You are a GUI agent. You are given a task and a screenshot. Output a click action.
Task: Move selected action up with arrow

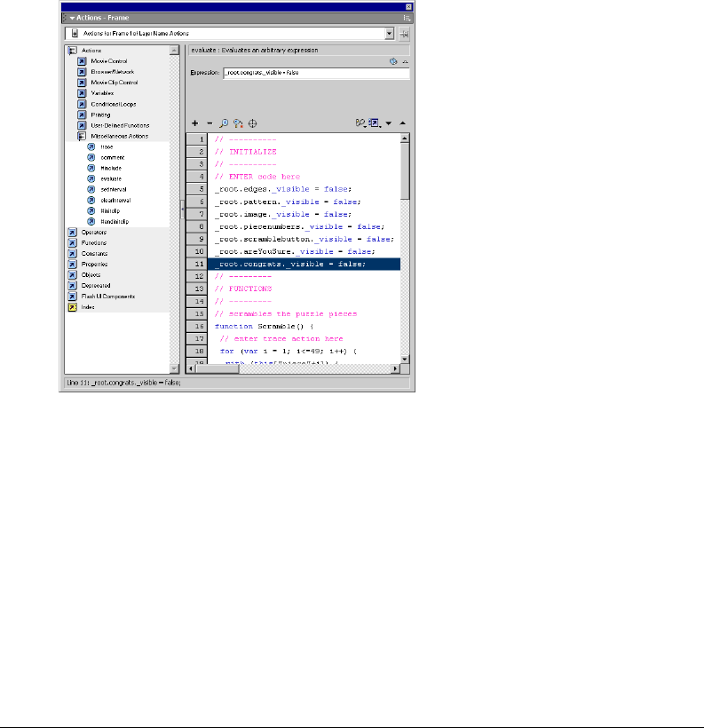[403, 123]
